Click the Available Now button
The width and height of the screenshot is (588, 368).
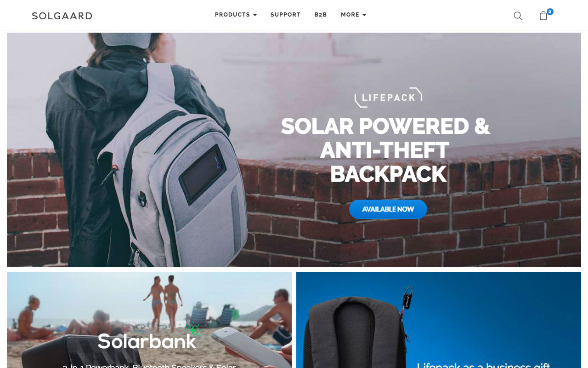[x=388, y=209]
